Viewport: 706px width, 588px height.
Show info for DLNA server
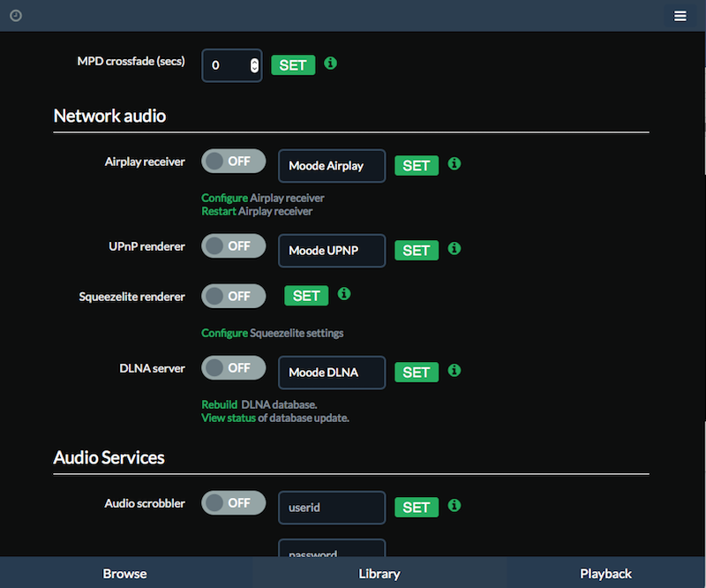click(x=454, y=371)
